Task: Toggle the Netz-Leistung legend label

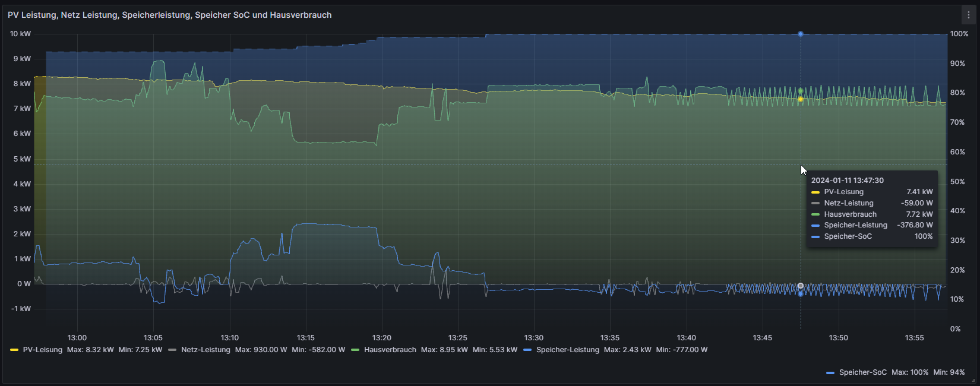Action: [206, 350]
